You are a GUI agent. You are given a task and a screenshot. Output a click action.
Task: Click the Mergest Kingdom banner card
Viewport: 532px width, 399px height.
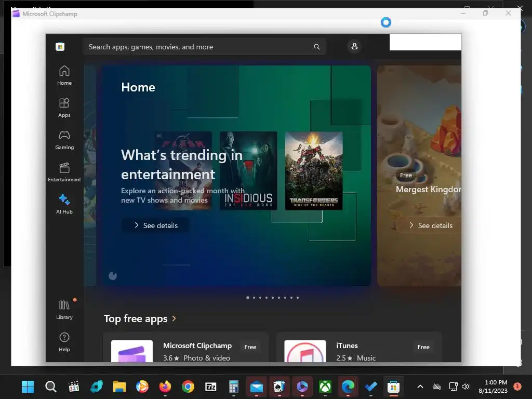419,176
